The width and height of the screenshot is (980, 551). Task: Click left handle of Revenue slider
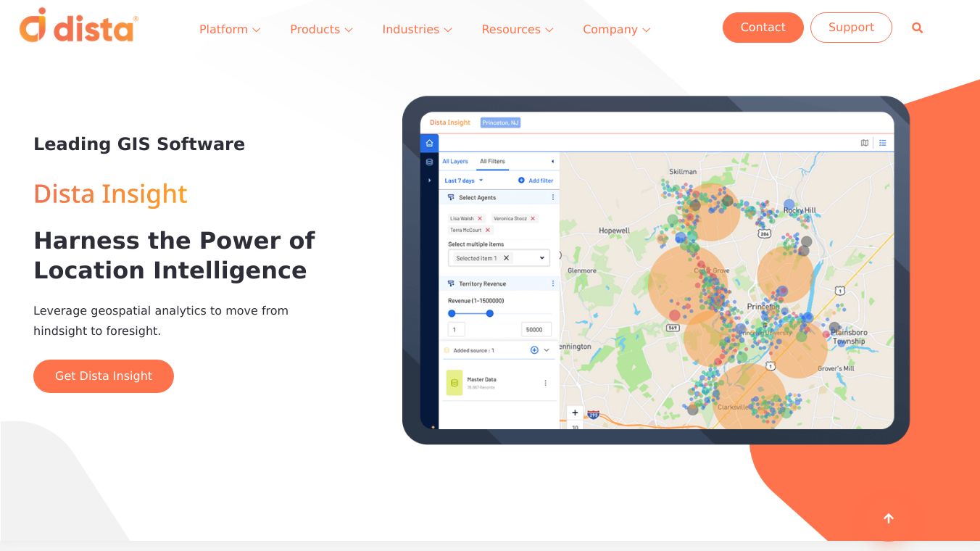pos(452,314)
